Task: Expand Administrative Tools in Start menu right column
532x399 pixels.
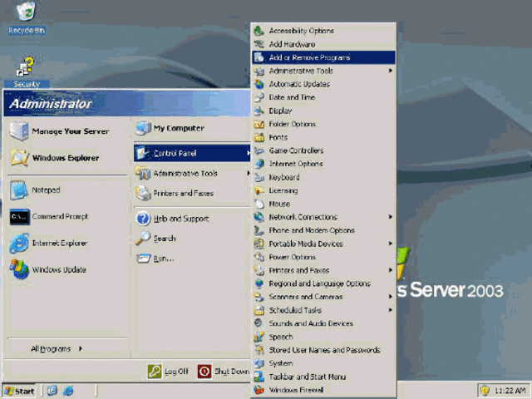Action: point(192,174)
